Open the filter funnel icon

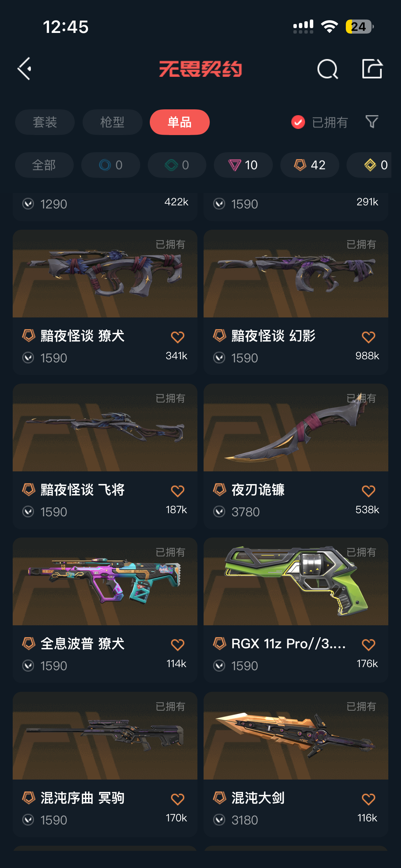[x=372, y=122]
